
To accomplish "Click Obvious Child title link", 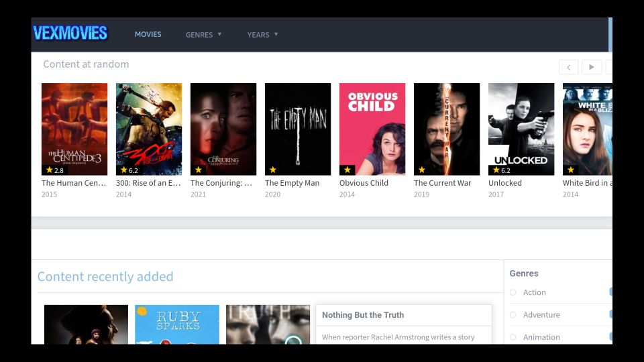I will pos(364,183).
